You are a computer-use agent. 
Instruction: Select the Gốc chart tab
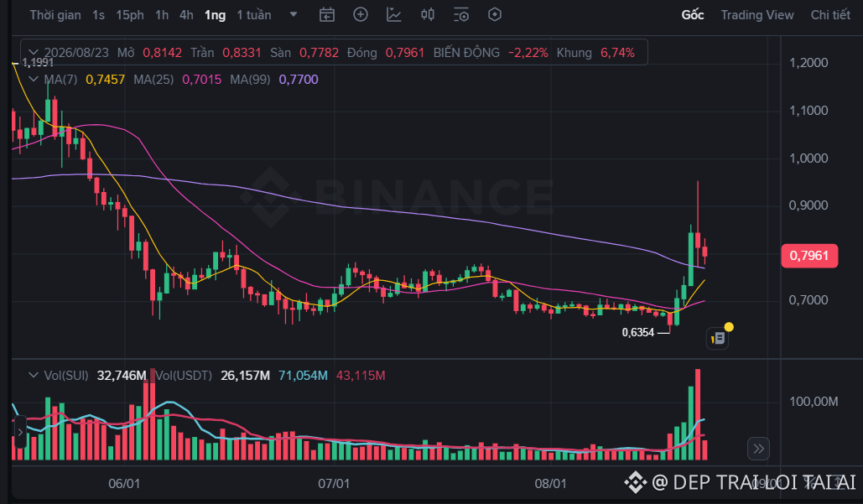pos(693,15)
